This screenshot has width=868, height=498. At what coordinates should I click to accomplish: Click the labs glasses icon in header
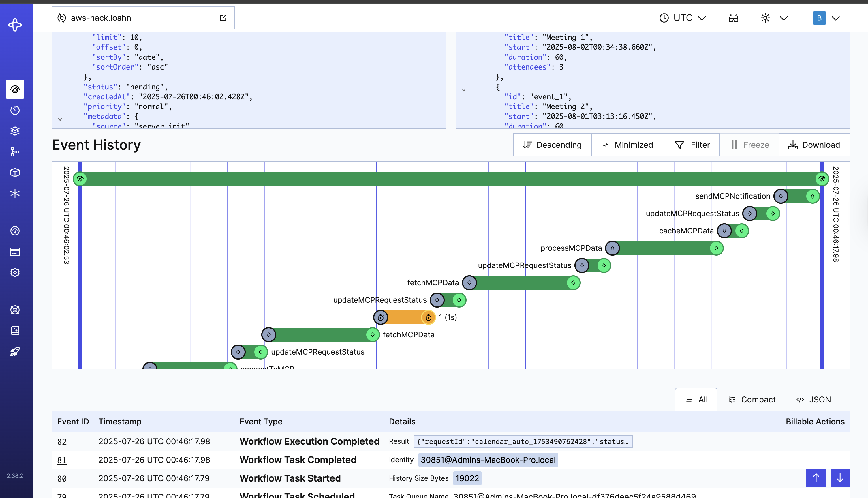click(x=733, y=18)
